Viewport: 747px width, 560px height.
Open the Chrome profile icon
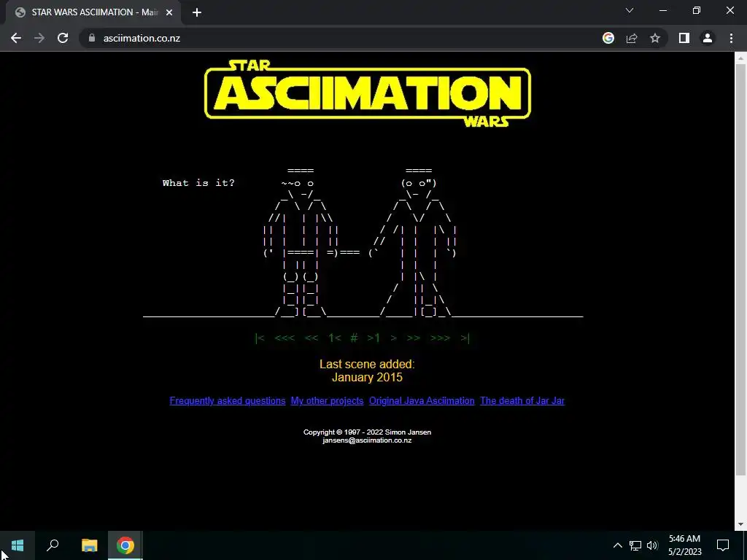tap(708, 38)
